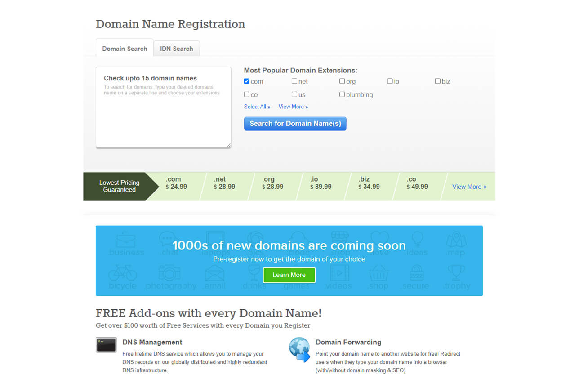Open the Domain Search tab
The height and width of the screenshot is (392, 570).
pyautogui.click(x=125, y=48)
